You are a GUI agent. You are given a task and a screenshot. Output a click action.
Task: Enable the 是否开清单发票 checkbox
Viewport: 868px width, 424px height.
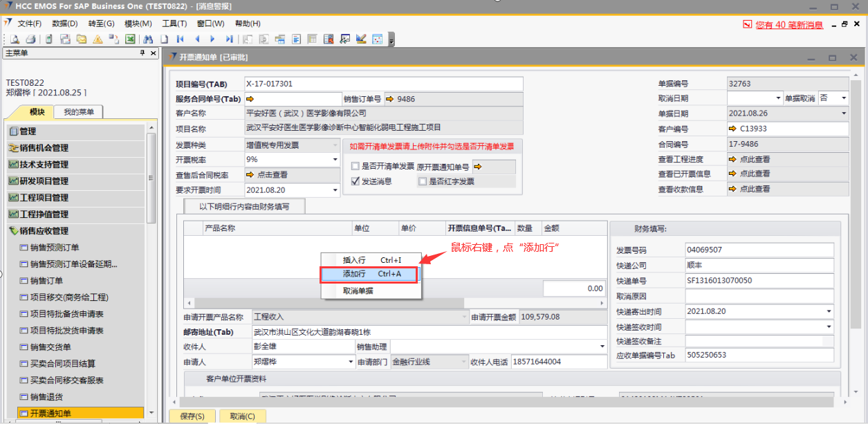point(355,166)
